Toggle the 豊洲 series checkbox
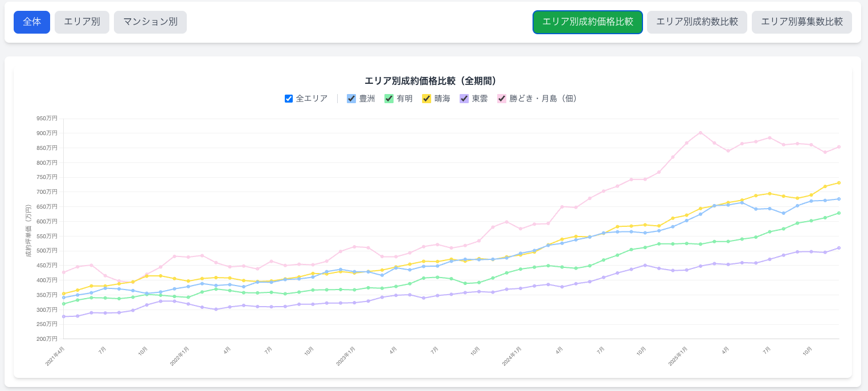This screenshot has height=391, width=868. 351,99
